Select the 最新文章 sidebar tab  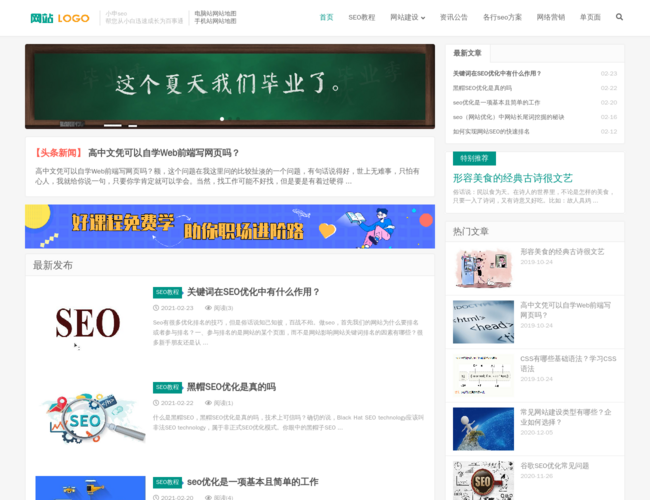pyautogui.click(x=467, y=53)
